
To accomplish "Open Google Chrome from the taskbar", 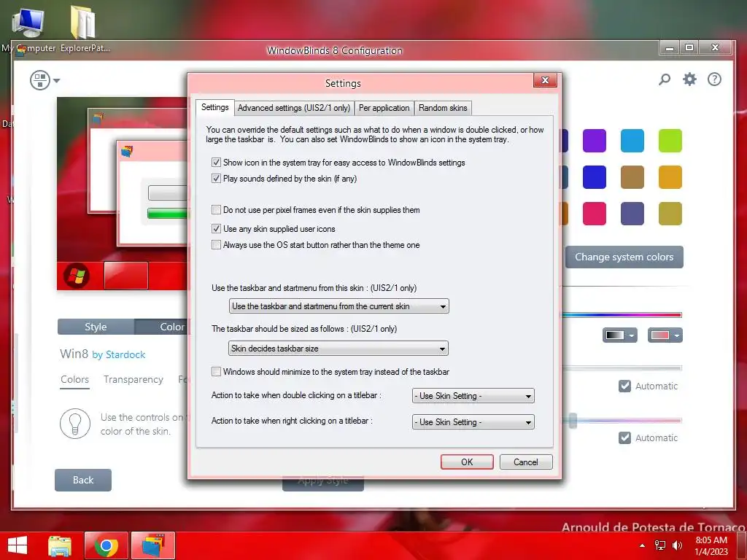I will pyautogui.click(x=107, y=545).
